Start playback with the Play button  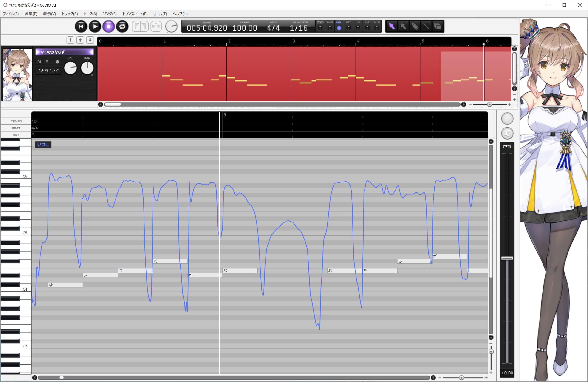(x=95, y=26)
